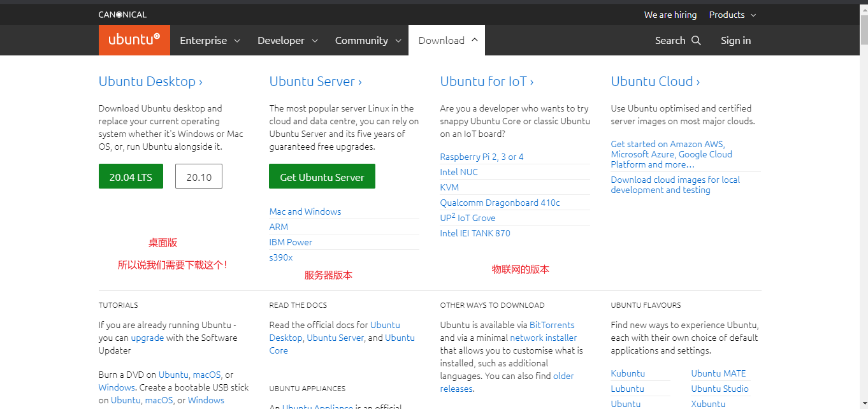
Task: Open the Ubuntu Server heading link
Action: click(x=315, y=82)
